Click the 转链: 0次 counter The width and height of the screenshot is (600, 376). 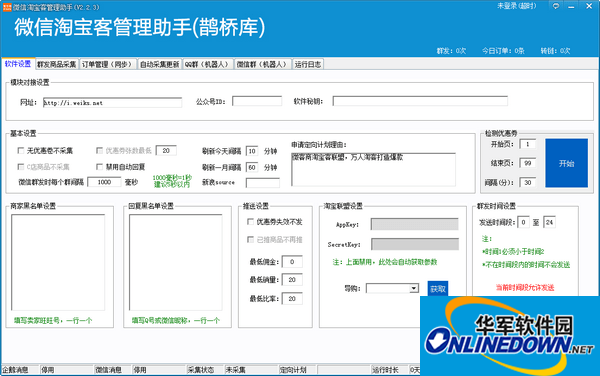pyautogui.click(x=555, y=51)
